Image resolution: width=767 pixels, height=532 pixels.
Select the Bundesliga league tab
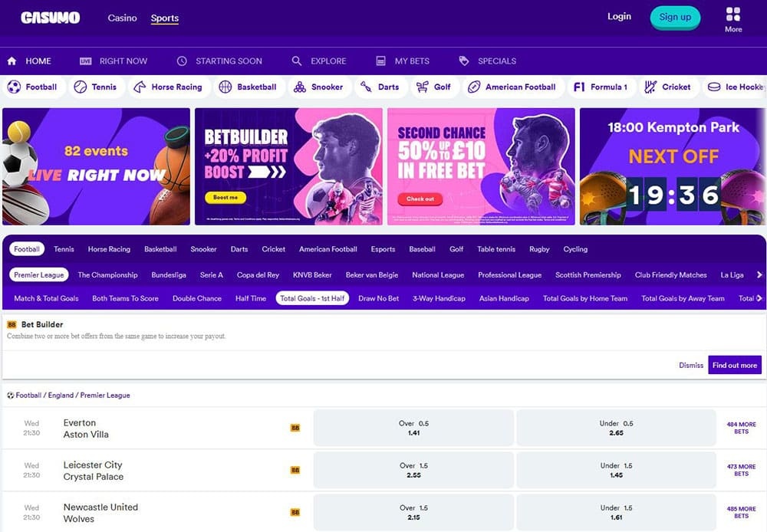tap(169, 274)
